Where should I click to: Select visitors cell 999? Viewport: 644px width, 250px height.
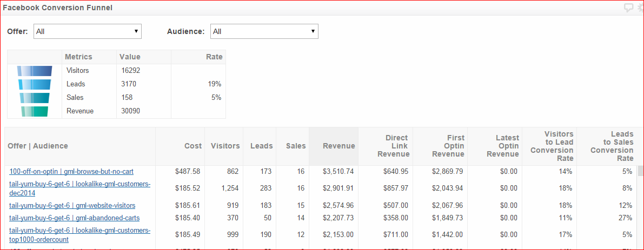[x=233, y=235]
